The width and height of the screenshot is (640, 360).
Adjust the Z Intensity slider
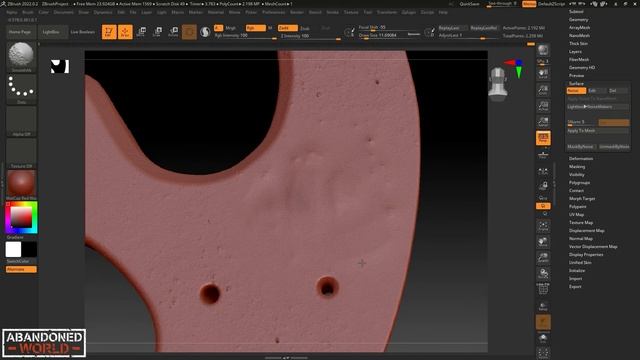tap(310, 36)
